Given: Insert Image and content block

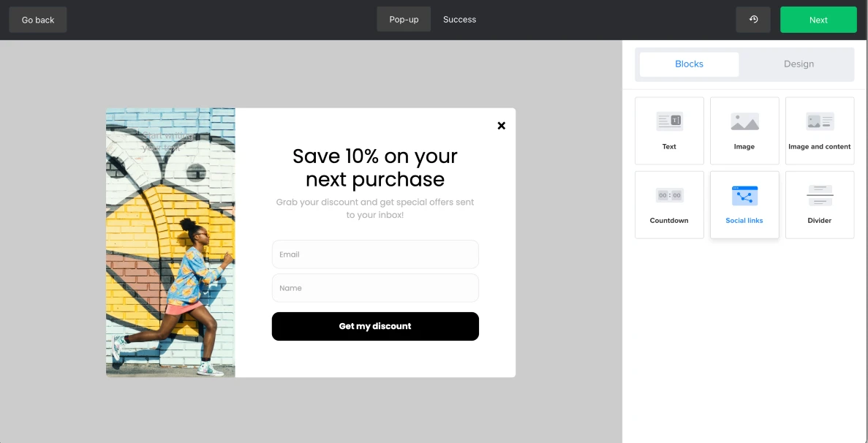Looking at the screenshot, I should click(x=819, y=131).
